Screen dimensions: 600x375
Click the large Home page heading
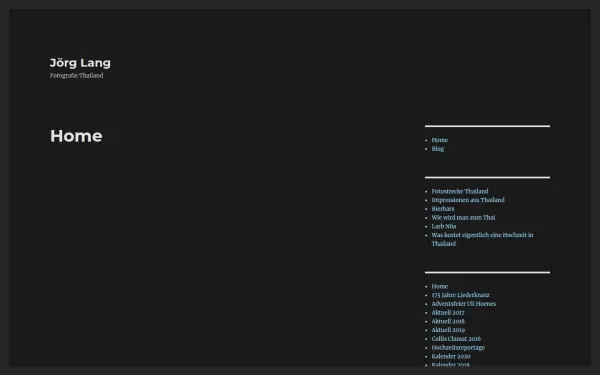(x=76, y=136)
